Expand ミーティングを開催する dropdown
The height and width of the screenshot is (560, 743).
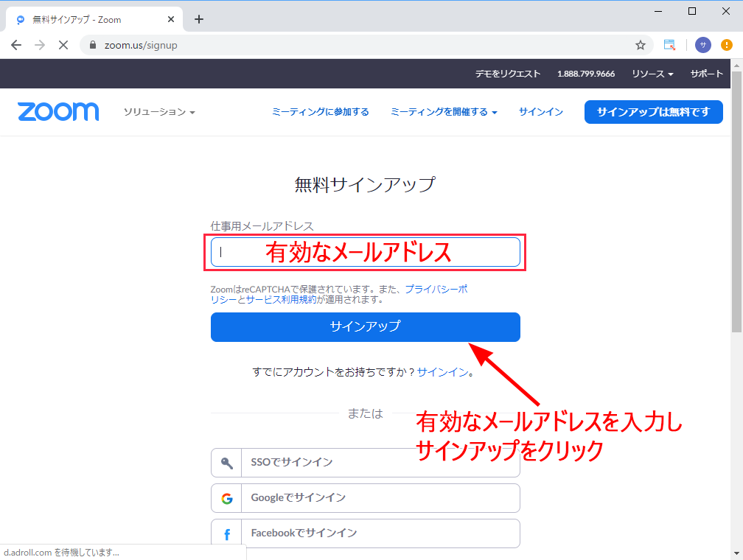pos(443,112)
